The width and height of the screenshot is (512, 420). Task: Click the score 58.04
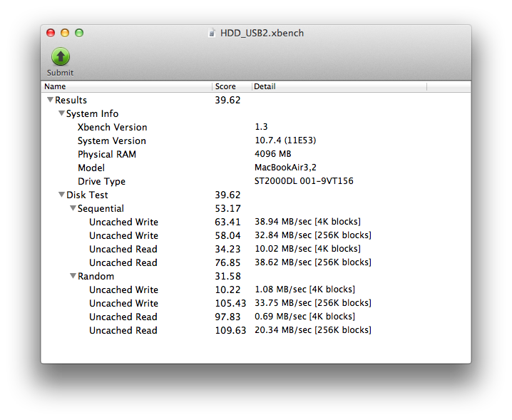click(227, 235)
